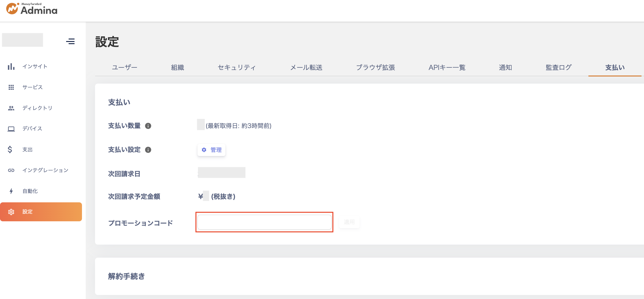The image size is (644, 299).
Task: Open the 自動化 lightning bolt icon
Action: 11,191
